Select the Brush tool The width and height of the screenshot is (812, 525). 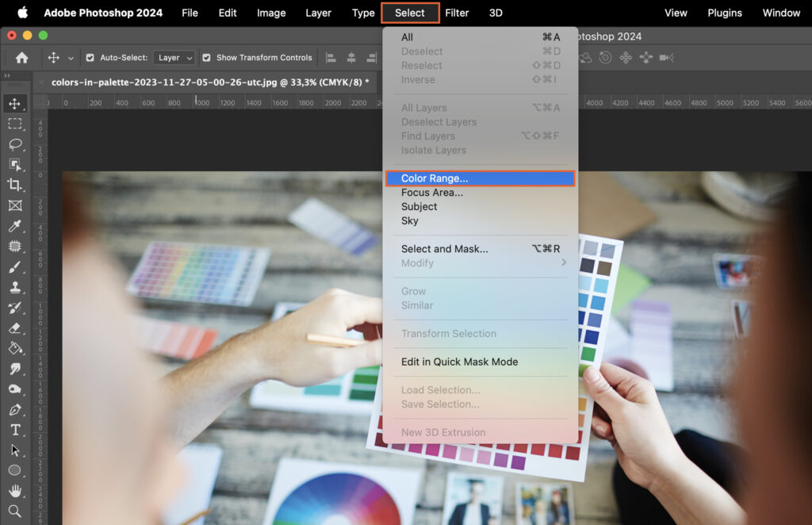(16, 266)
